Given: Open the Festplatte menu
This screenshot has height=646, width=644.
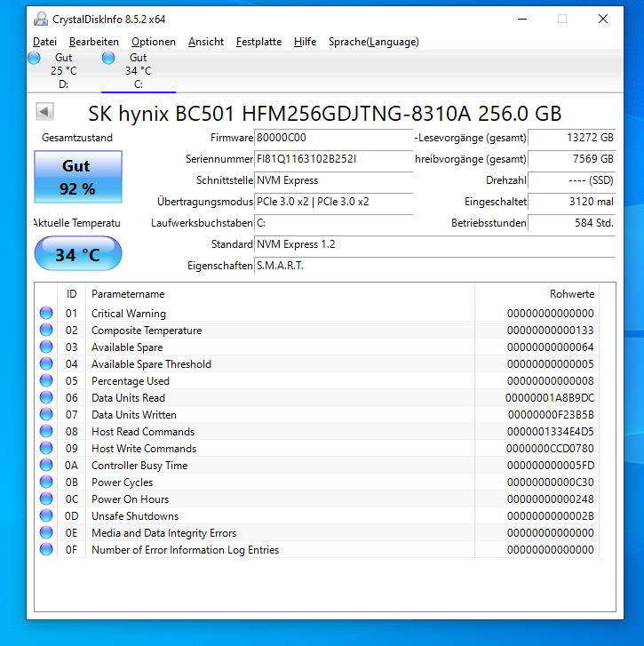Looking at the screenshot, I should tap(258, 42).
